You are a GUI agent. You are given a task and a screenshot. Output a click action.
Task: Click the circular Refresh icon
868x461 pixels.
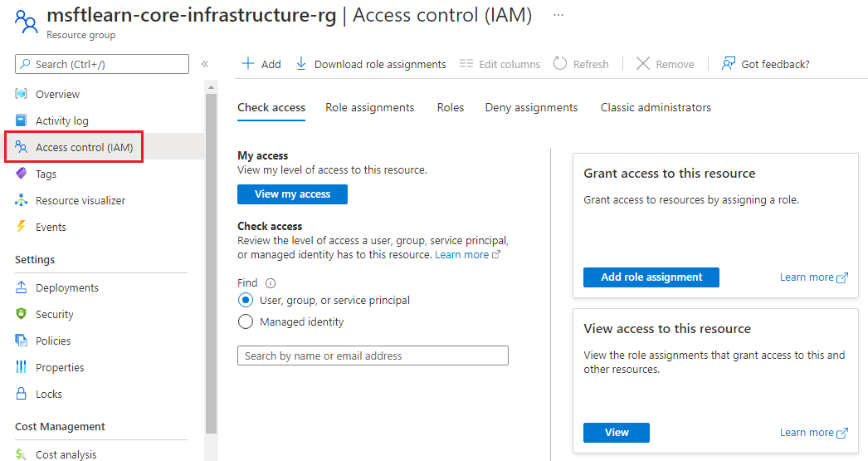560,64
